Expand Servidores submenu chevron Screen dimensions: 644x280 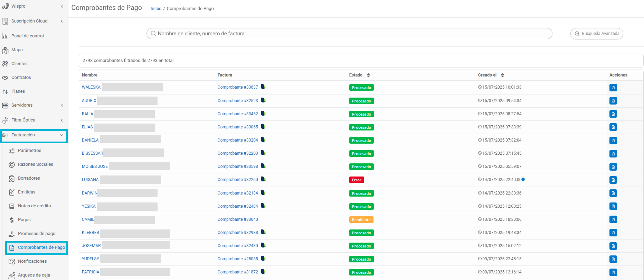62,105
